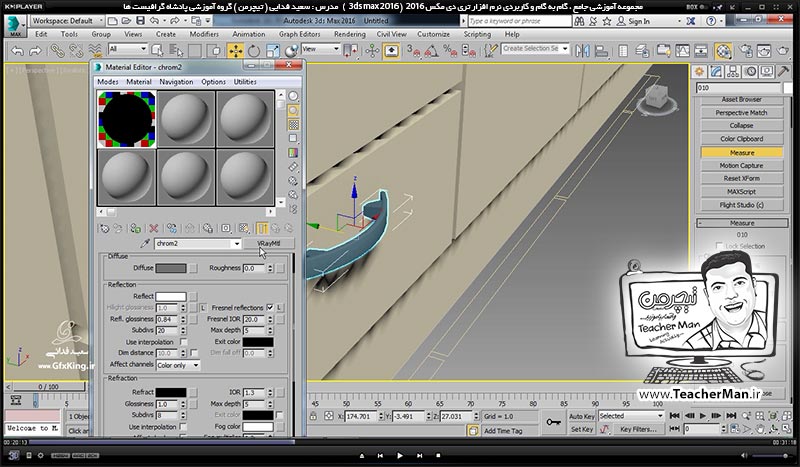Open the Utilities hammer tab in command panel
800x467 pixels.
[x=783, y=71]
